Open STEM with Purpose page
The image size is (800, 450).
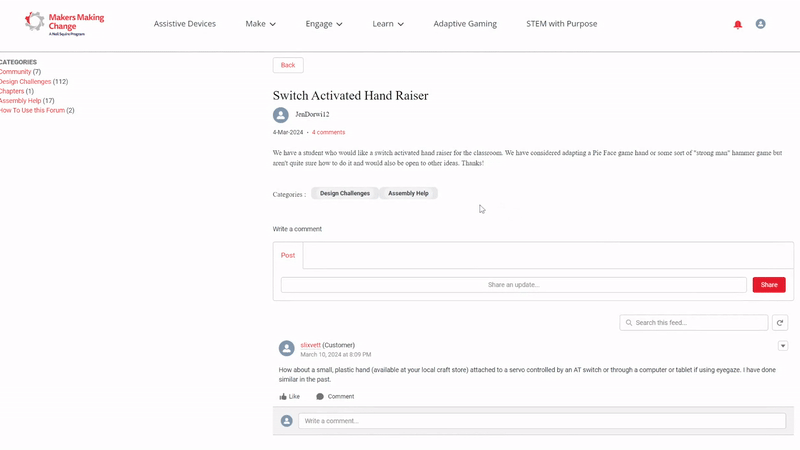click(x=562, y=24)
